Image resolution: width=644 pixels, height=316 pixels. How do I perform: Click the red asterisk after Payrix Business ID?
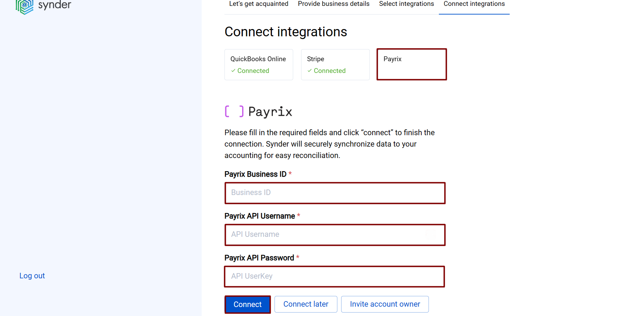point(290,173)
